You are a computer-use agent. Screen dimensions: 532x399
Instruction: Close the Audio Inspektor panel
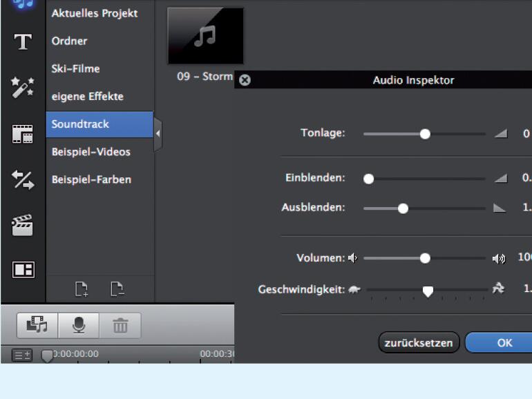click(x=244, y=80)
